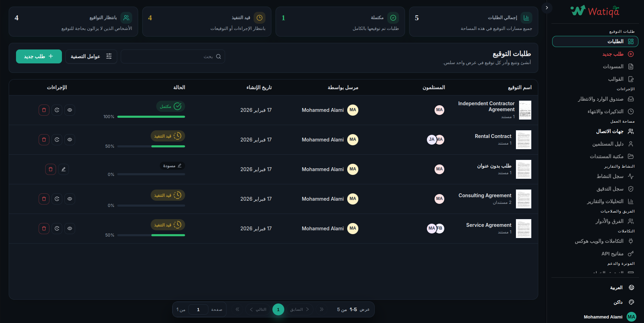Preview Consulting Agreement via eye icon
Viewport: 644px width, 323px height.
click(x=70, y=199)
